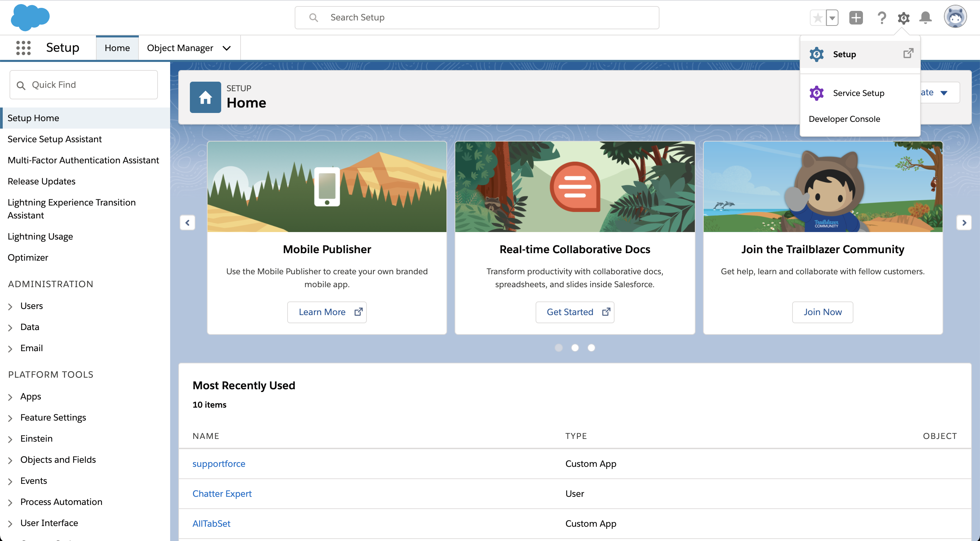
Task: Click the favorites star icon
Action: coord(818,17)
